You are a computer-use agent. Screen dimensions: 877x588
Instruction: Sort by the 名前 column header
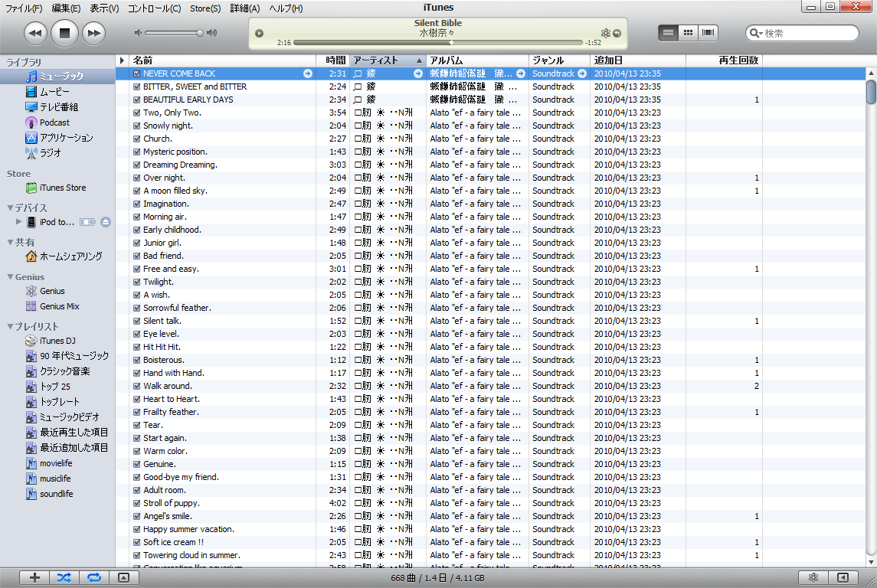tap(223, 60)
